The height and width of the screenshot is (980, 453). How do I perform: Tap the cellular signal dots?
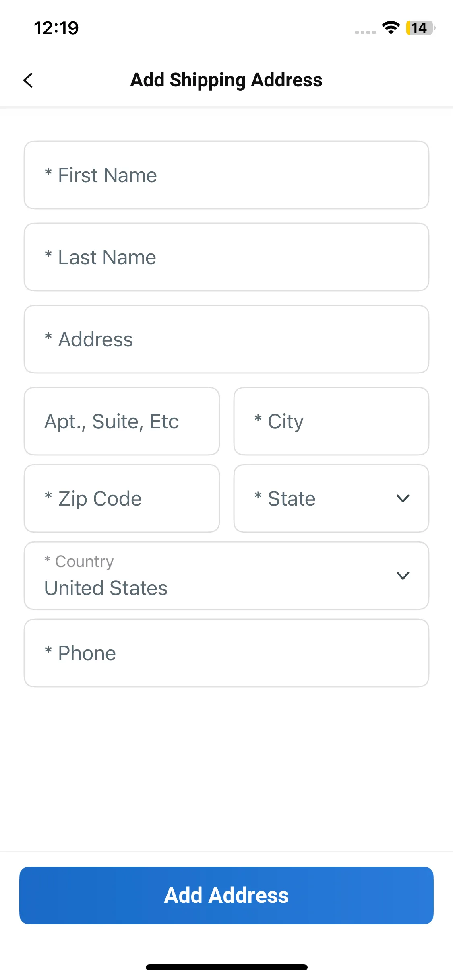(x=365, y=32)
